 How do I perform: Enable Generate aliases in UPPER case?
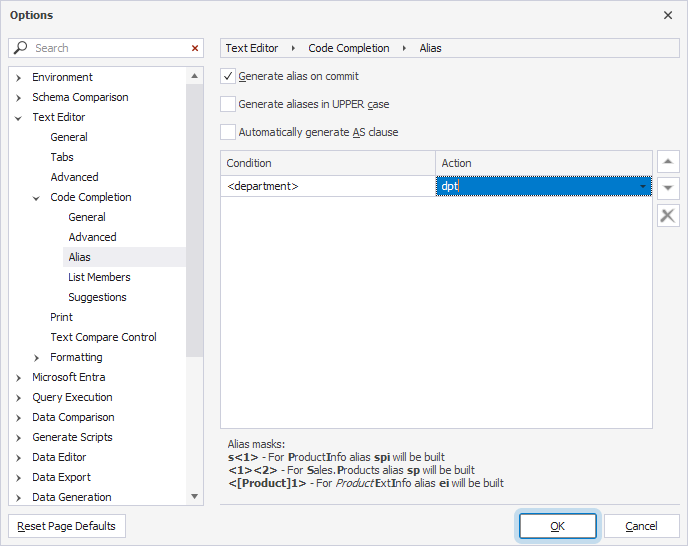click(228, 104)
